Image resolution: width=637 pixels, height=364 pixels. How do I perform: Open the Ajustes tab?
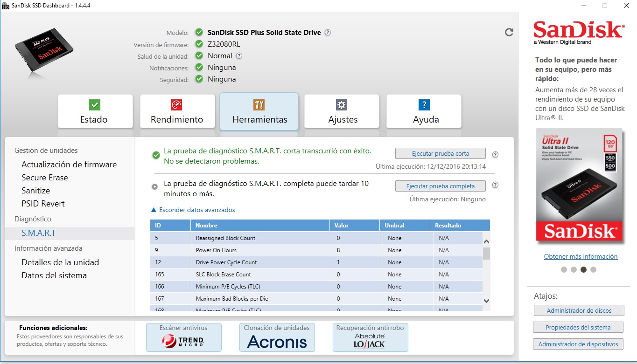pos(342,111)
